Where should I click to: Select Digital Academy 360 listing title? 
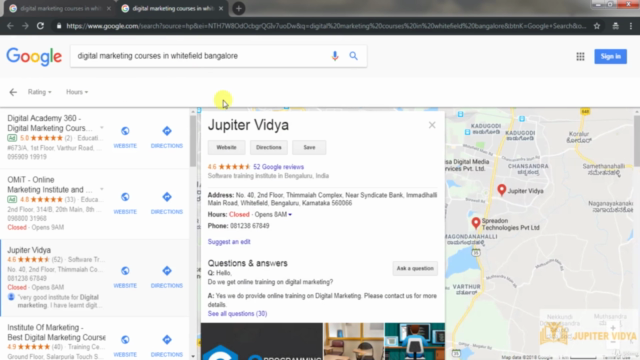(50, 123)
